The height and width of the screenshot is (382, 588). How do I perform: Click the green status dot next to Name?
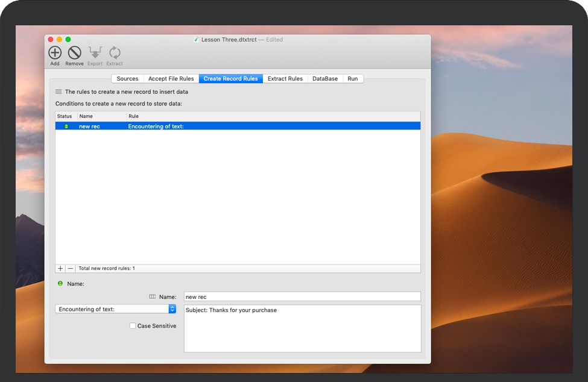click(x=60, y=283)
